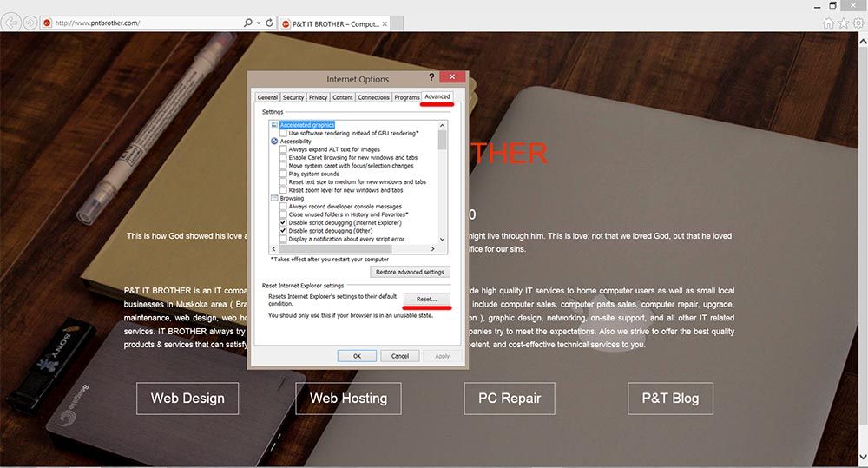Image resolution: width=868 pixels, height=468 pixels.
Task: Enable 'Always expand ALT text for images'
Action: click(x=283, y=149)
